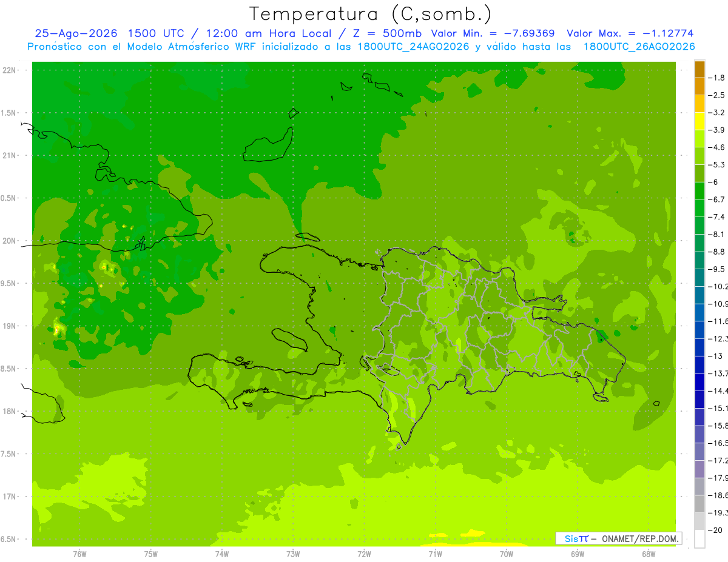Click the "21N" latitude label

[x=10, y=155]
